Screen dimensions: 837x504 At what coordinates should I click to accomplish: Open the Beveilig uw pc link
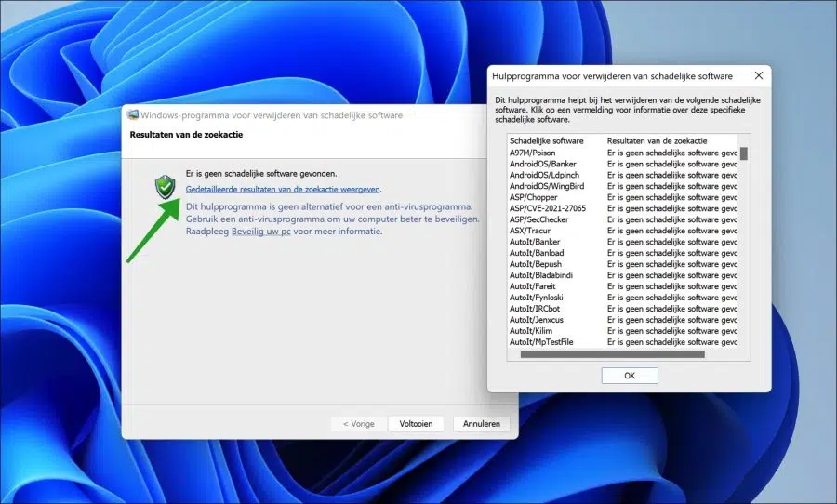[x=261, y=232]
